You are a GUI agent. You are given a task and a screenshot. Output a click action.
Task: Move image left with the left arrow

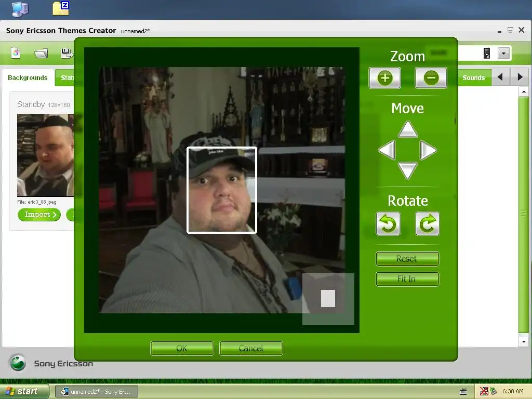click(x=387, y=150)
